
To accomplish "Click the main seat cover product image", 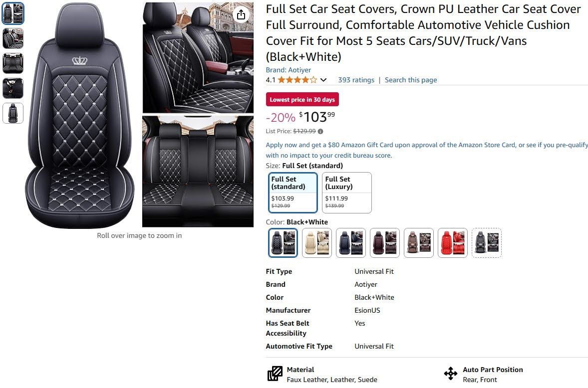I will click(x=80, y=115).
